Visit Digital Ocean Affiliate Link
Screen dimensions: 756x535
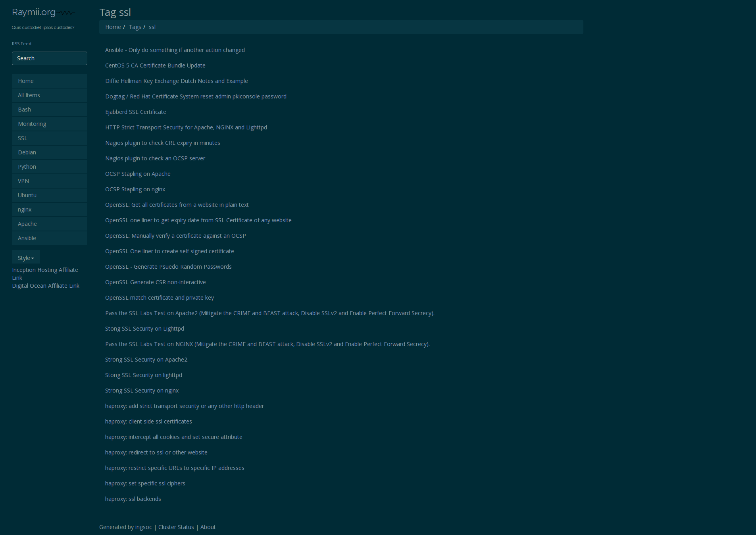tap(46, 286)
